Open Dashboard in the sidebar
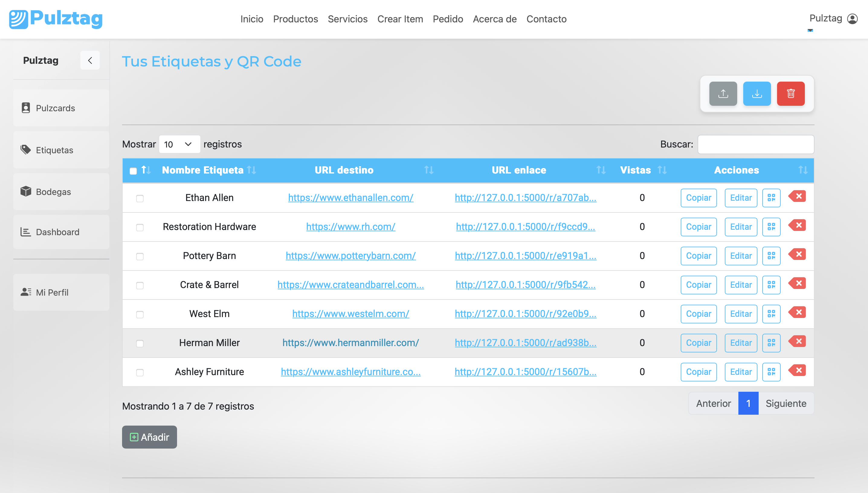This screenshot has height=493, width=868. 61,232
